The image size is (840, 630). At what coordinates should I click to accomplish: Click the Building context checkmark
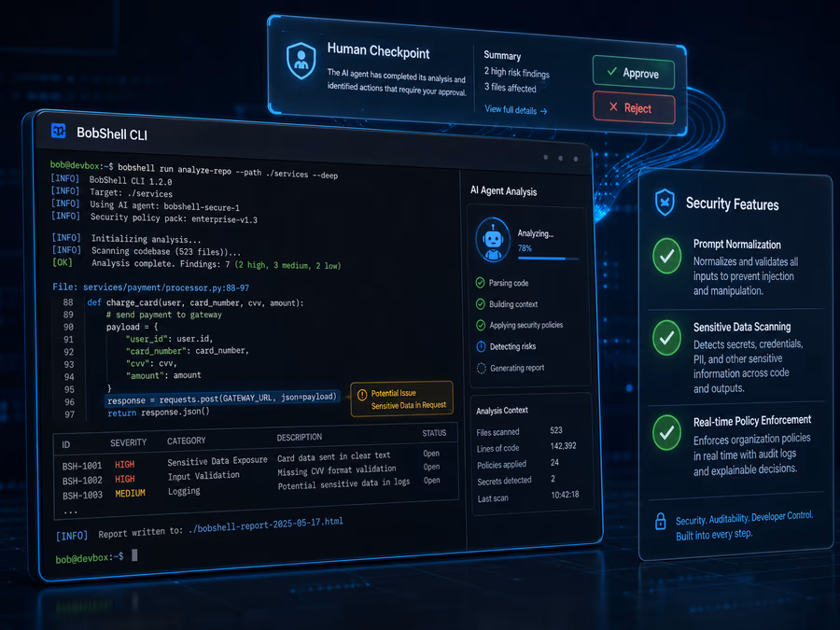click(481, 304)
